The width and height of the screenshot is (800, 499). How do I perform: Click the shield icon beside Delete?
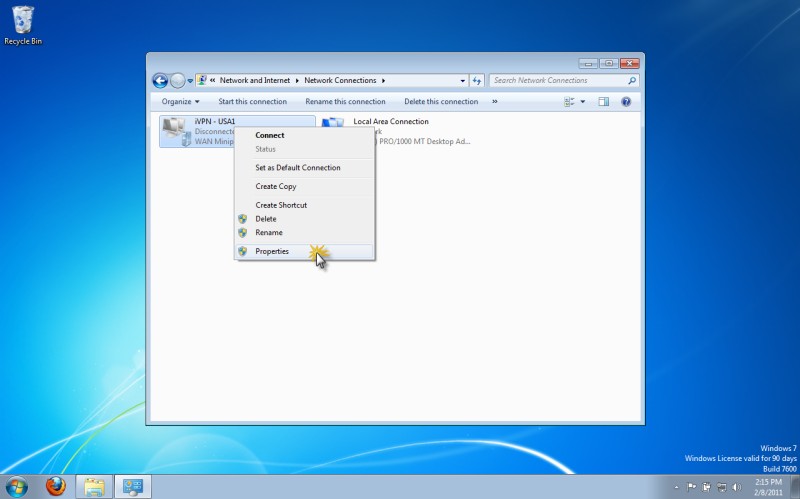click(x=242, y=219)
